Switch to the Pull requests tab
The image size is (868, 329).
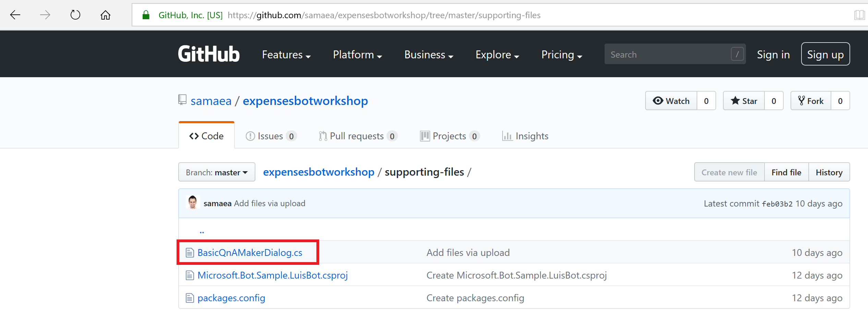pyautogui.click(x=358, y=136)
